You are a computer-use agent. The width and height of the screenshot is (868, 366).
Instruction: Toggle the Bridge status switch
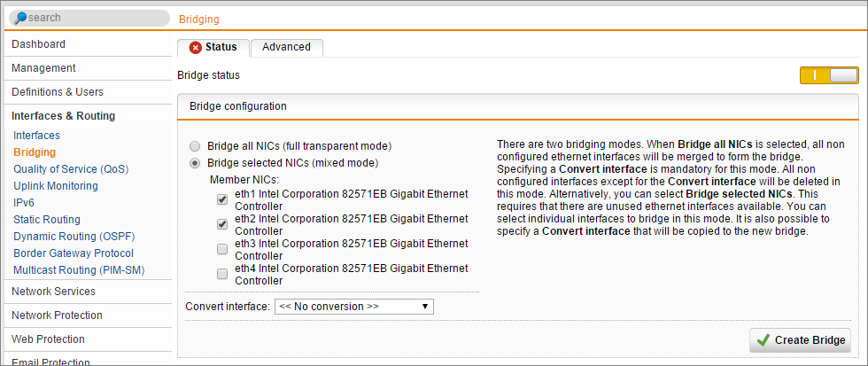[829, 75]
